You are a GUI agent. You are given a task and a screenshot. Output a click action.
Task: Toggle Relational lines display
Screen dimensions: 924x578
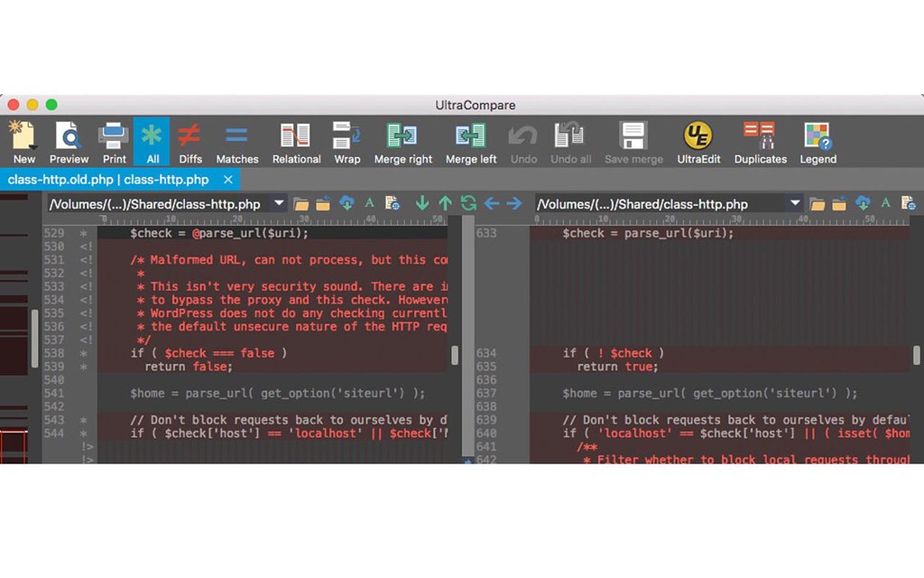tap(296, 142)
